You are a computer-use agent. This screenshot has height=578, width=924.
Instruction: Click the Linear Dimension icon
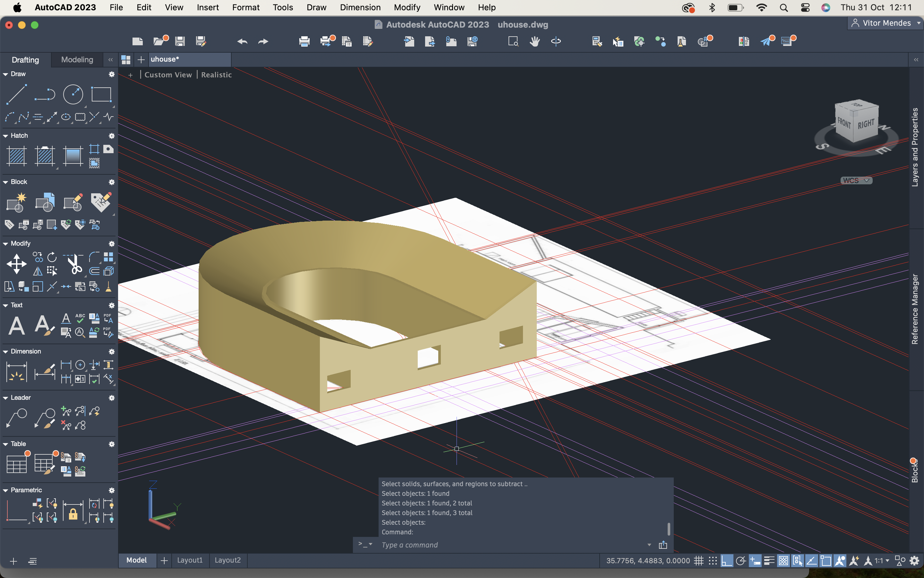[x=16, y=372]
